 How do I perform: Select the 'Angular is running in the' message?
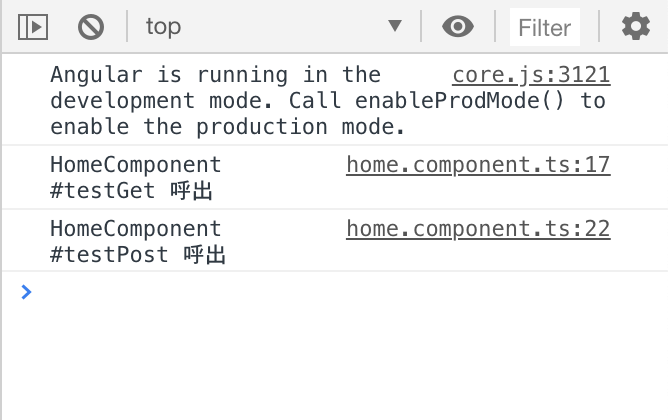(x=215, y=75)
